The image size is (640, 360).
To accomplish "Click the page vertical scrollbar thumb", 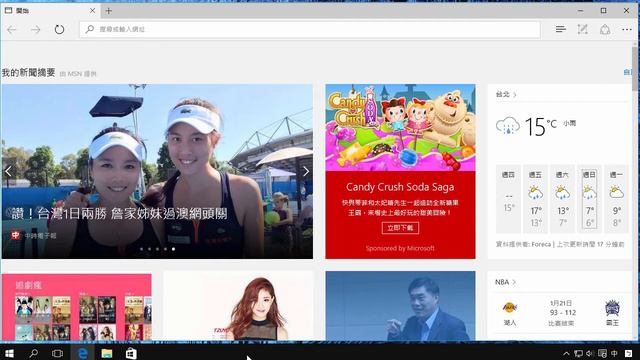I will [x=635, y=69].
